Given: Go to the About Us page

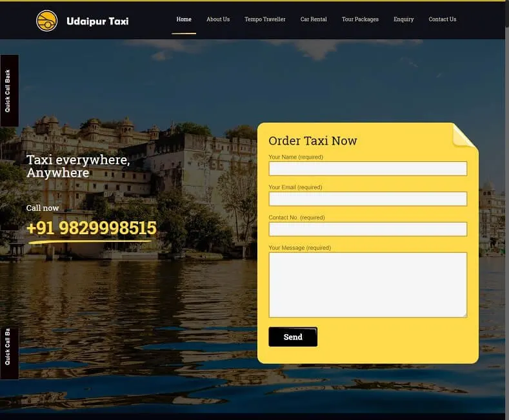Looking at the screenshot, I should click(218, 19).
